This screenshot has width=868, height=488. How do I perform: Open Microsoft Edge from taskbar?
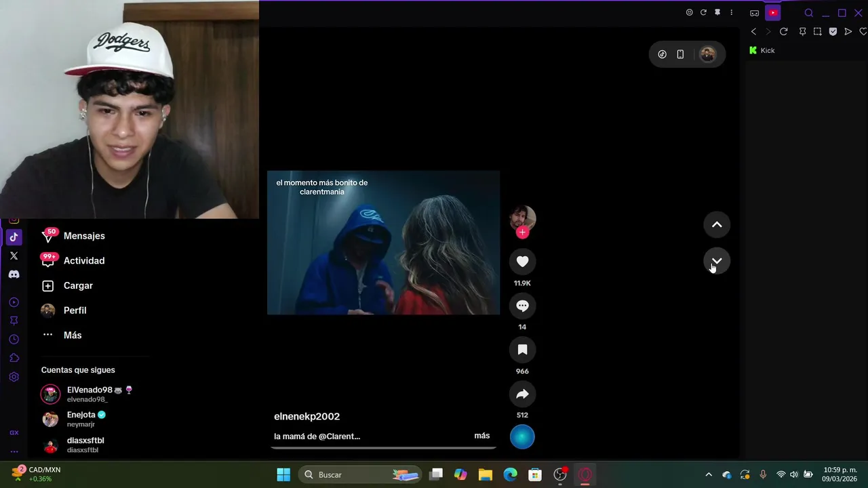(x=510, y=474)
